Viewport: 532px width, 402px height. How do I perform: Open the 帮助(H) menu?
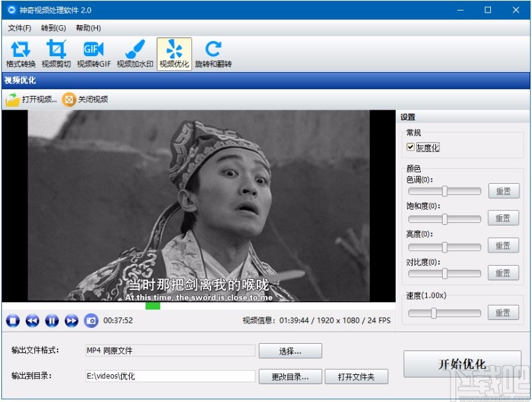88,28
